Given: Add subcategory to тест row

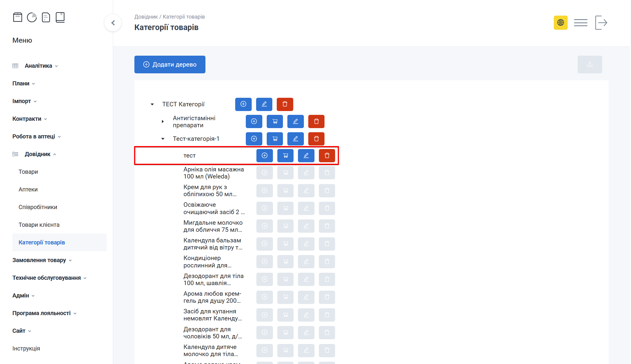Looking at the screenshot, I should coord(264,155).
